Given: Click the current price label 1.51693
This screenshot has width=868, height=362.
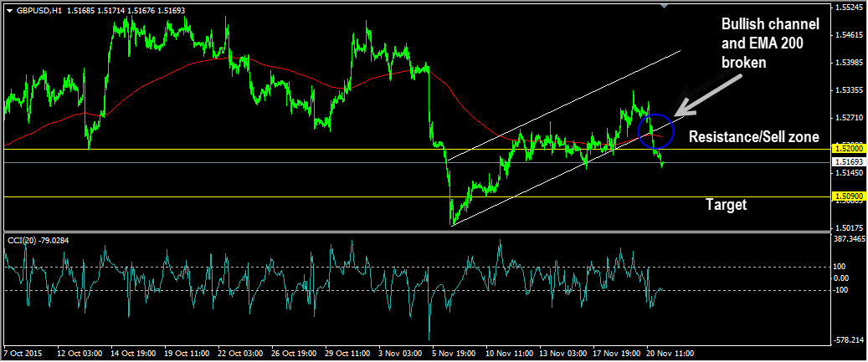Looking at the screenshot, I should coord(849,162).
